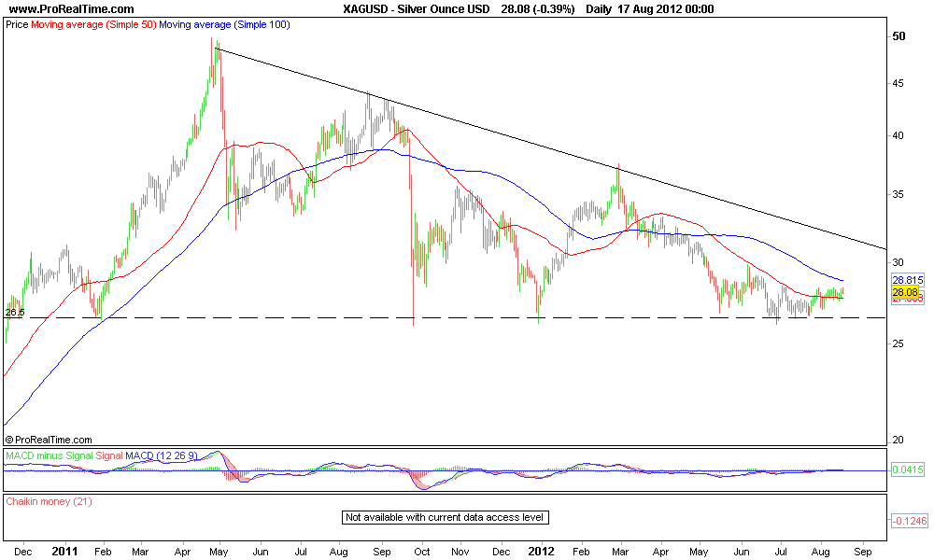This screenshot has height=560, width=934.
Task: Click the 40 price axis label
Action: coord(898,135)
